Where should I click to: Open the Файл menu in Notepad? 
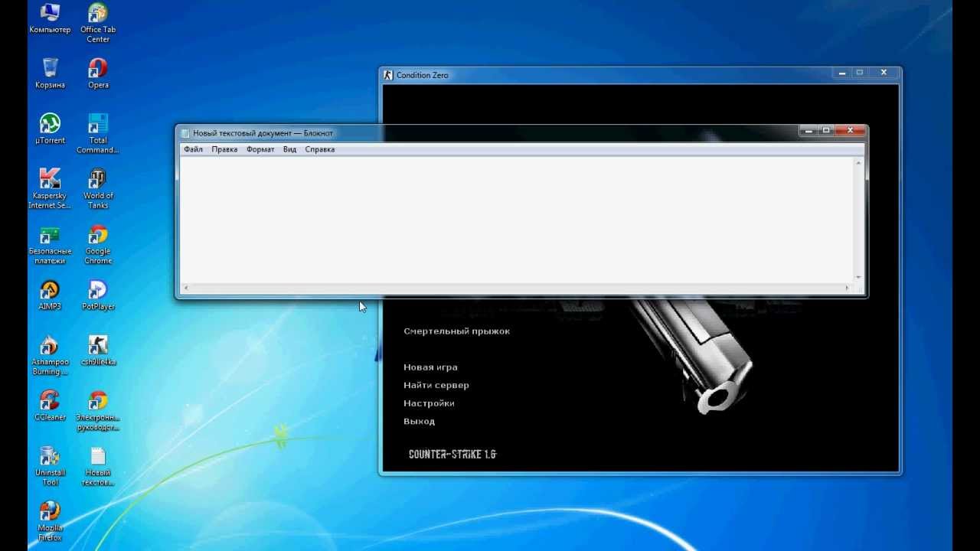(x=193, y=149)
